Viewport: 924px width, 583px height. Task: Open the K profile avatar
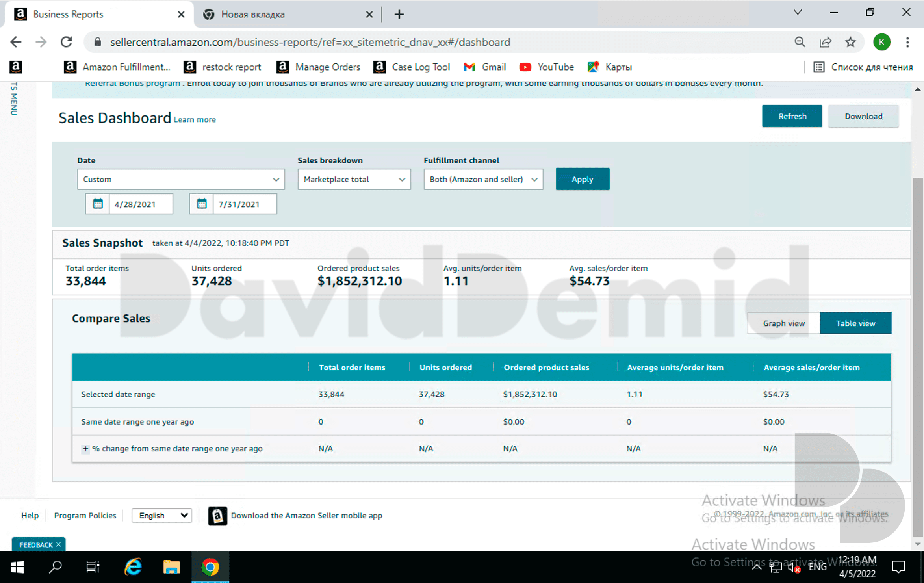pos(882,42)
